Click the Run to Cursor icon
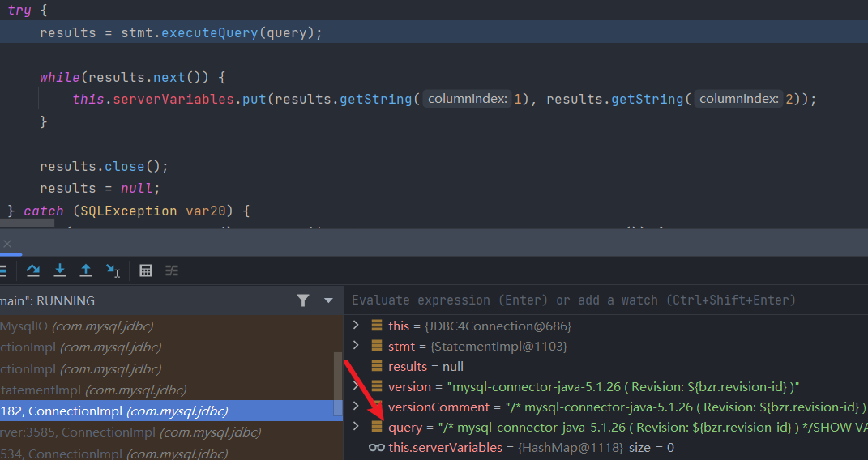The width and height of the screenshot is (868, 460). coord(113,270)
